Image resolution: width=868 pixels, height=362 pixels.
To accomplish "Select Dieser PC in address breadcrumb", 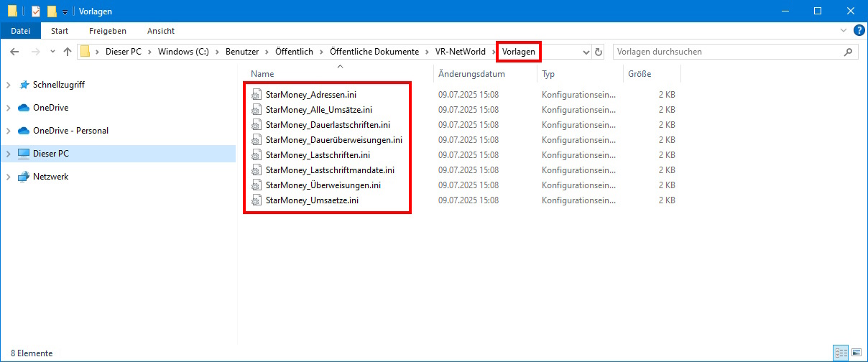I will [124, 52].
